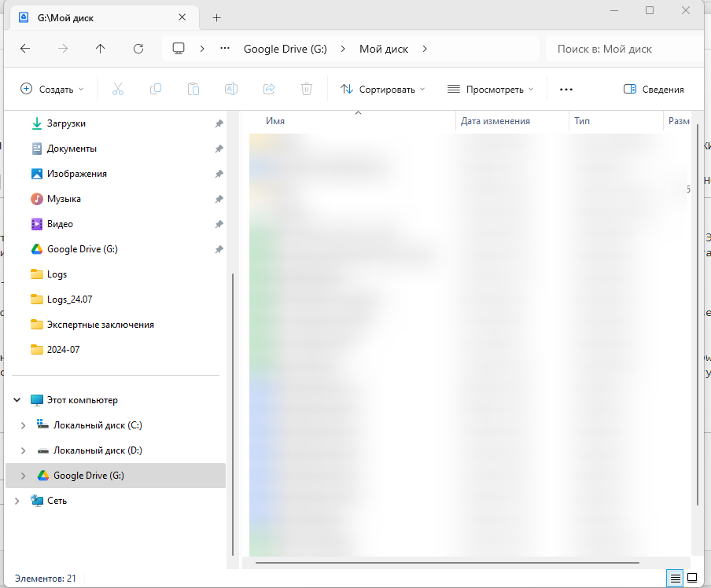Refresh the current folder view

(138, 49)
